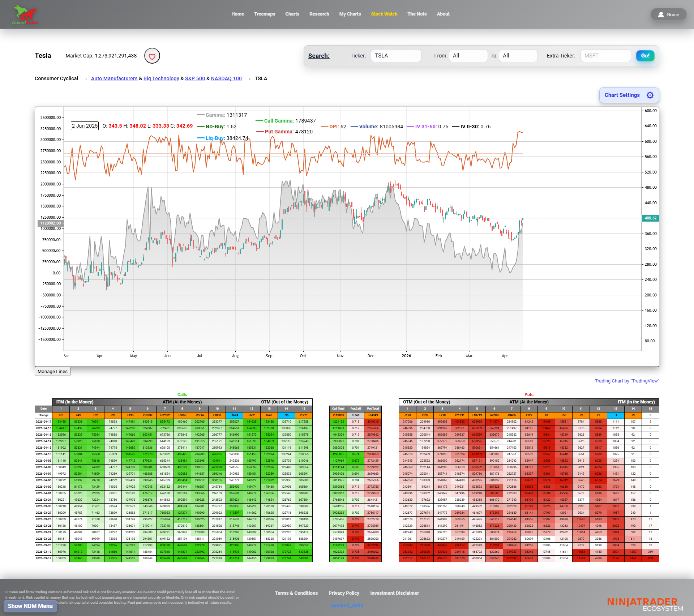The width and height of the screenshot is (694, 616).
Task: Open the Trading Chart by TradingView link
Action: pyautogui.click(x=627, y=381)
